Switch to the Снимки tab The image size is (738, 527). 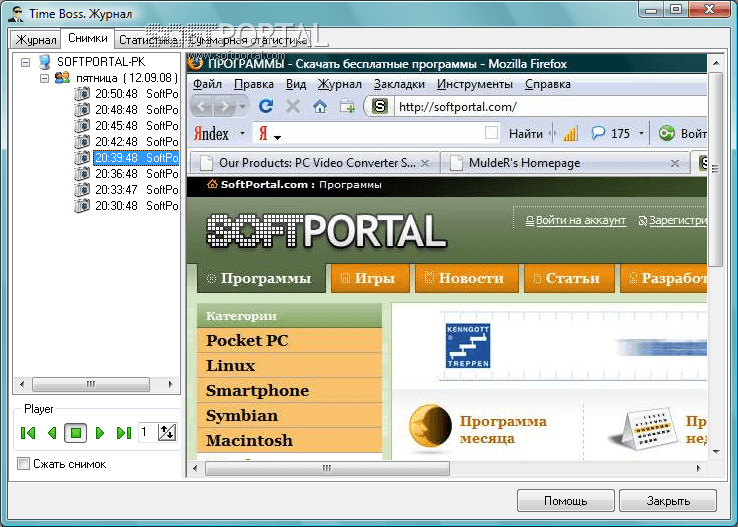88,38
